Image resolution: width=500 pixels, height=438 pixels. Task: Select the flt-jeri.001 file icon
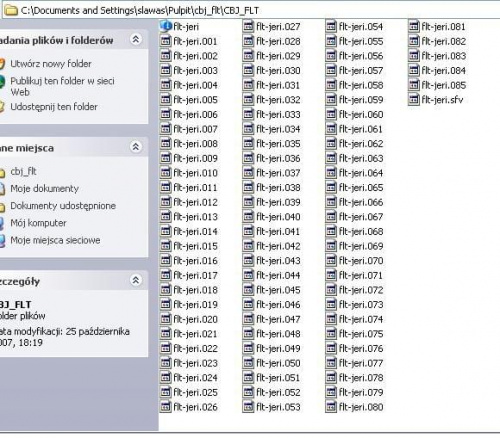pyautogui.click(x=166, y=41)
